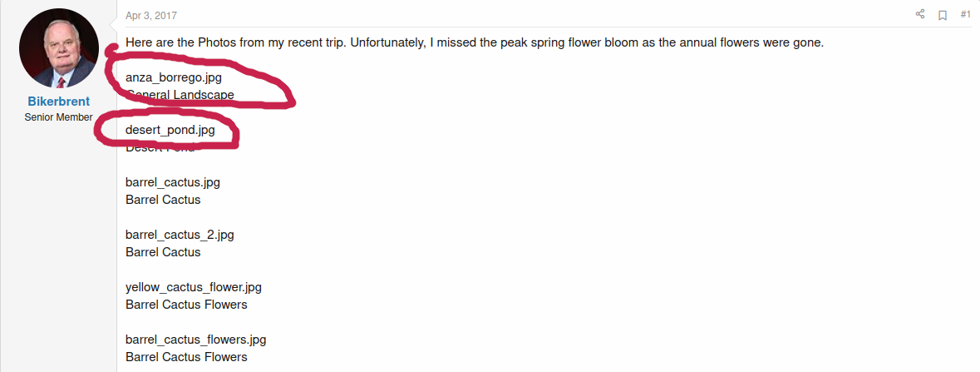Click the Senior Member user title

(x=58, y=117)
